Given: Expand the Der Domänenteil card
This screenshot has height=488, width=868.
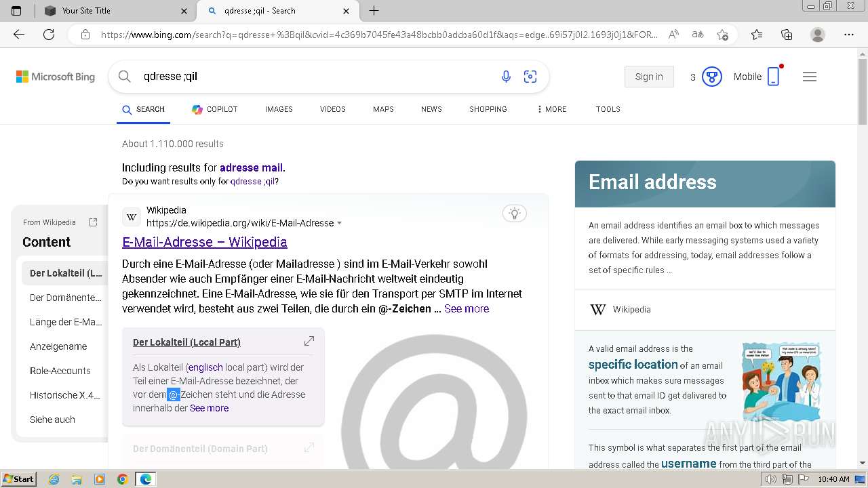Looking at the screenshot, I should [x=309, y=447].
